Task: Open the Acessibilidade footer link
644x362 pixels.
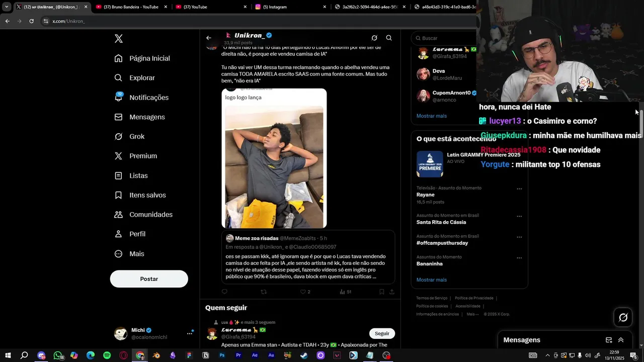Action: (468, 306)
